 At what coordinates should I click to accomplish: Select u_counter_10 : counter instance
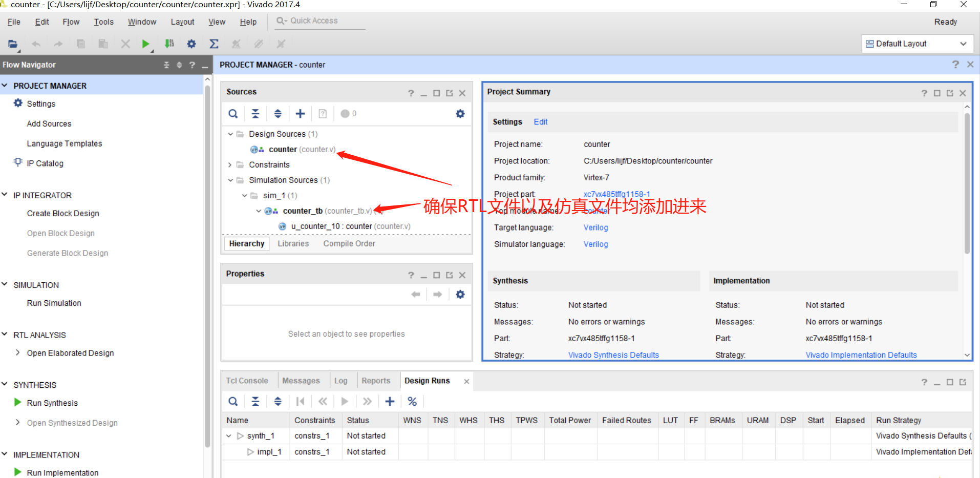coord(351,226)
